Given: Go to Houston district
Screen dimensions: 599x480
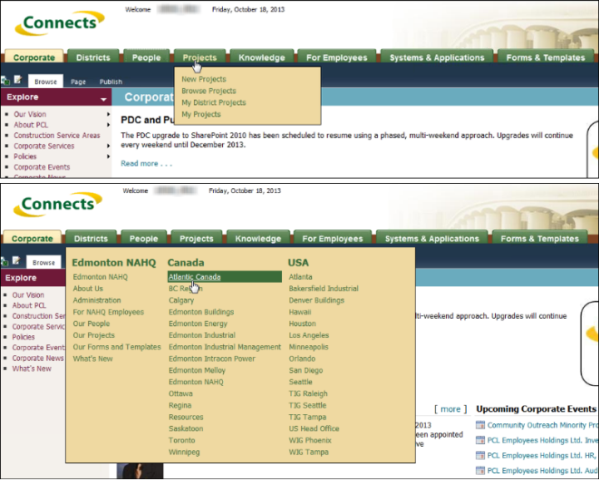Looking at the screenshot, I should (x=302, y=324).
